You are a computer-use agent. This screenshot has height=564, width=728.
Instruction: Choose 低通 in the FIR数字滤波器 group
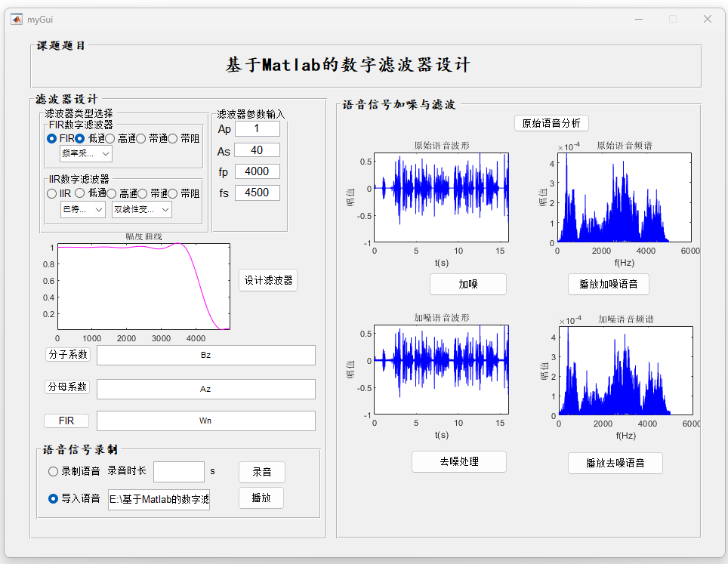80,139
